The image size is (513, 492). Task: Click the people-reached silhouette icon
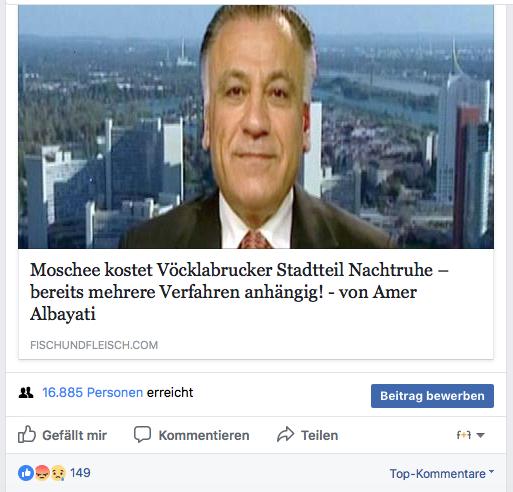click(26, 393)
